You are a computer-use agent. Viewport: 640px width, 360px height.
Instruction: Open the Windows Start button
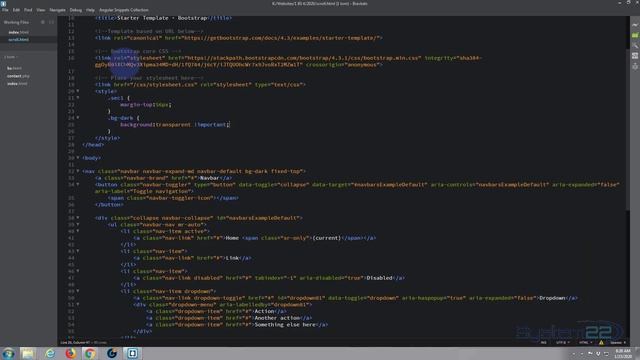[8, 353]
